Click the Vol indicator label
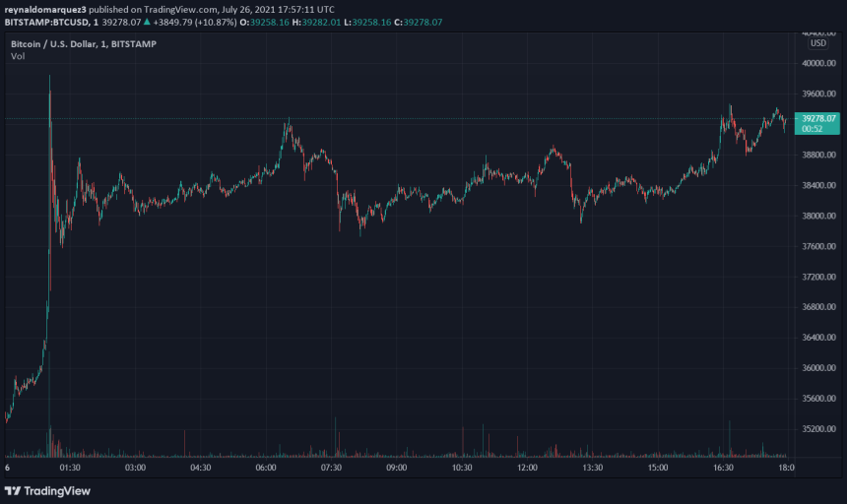The image size is (847, 504). [x=18, y=56]
